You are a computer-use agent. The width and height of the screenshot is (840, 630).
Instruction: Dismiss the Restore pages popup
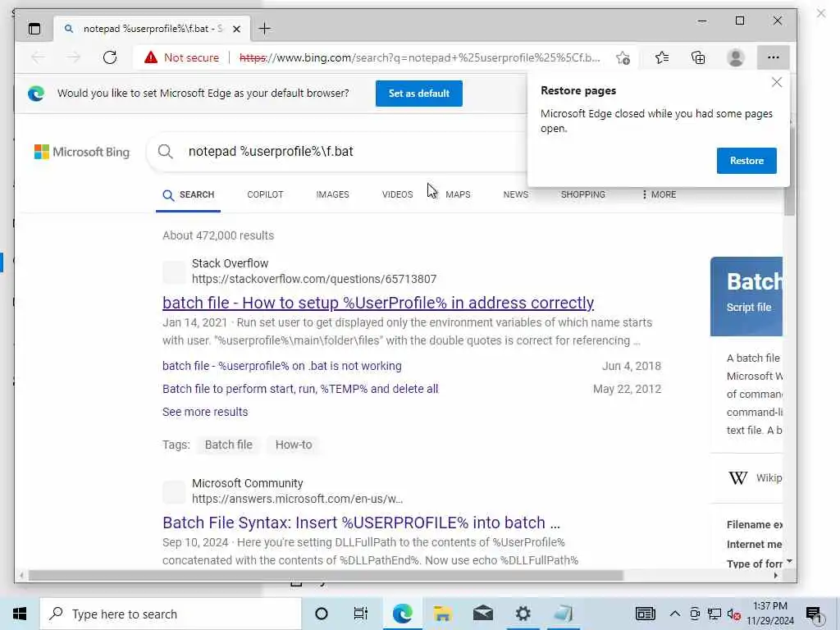777,82
